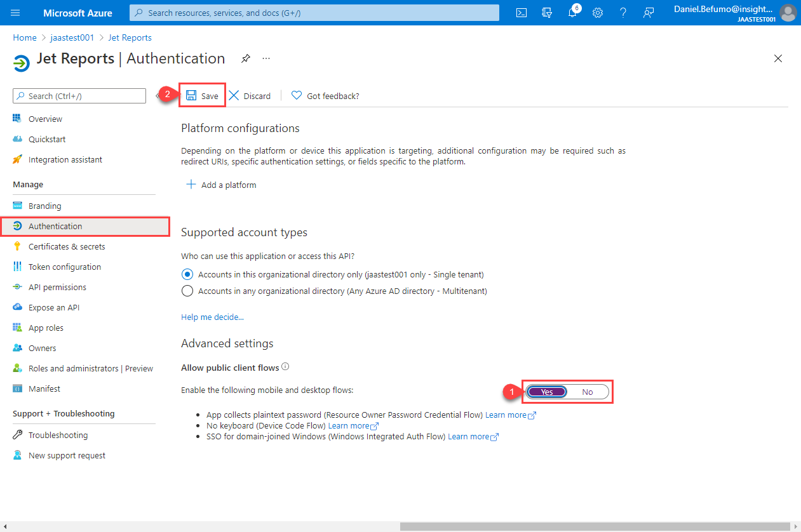This screenshot has width=801, height=532.
Task: Open the Azure portal hamburger menu
Action: [15, 13]
